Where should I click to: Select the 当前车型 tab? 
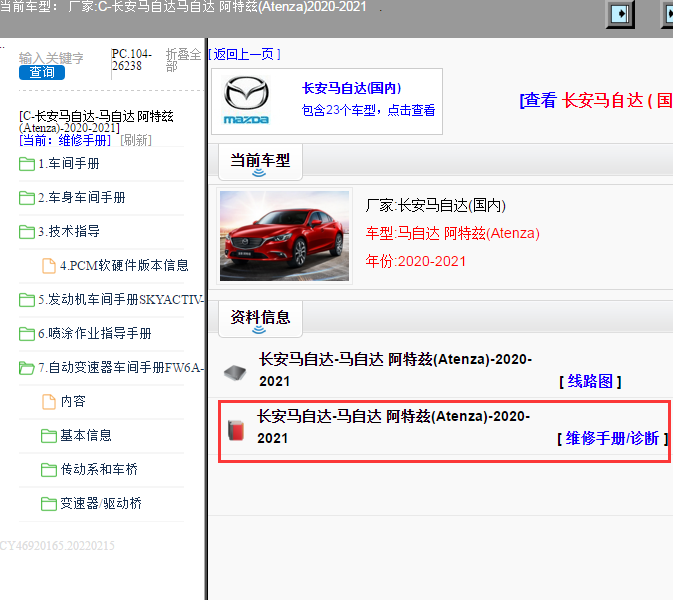pyautogui.click(x=260, y=161)
